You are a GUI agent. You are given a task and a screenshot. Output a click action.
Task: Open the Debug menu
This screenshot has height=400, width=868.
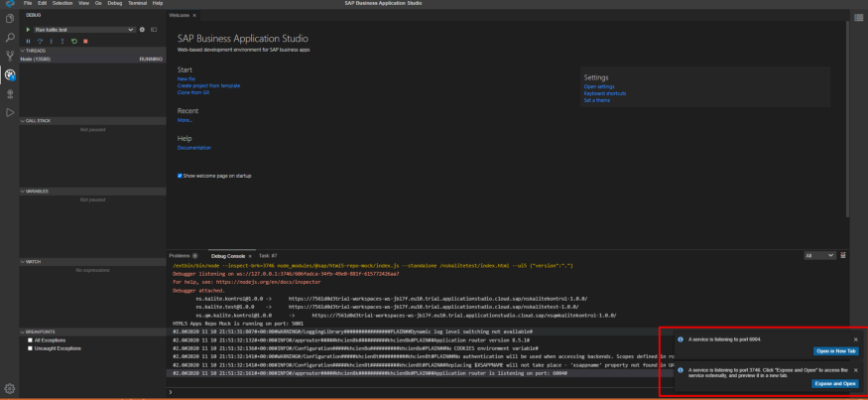[115, 3]
